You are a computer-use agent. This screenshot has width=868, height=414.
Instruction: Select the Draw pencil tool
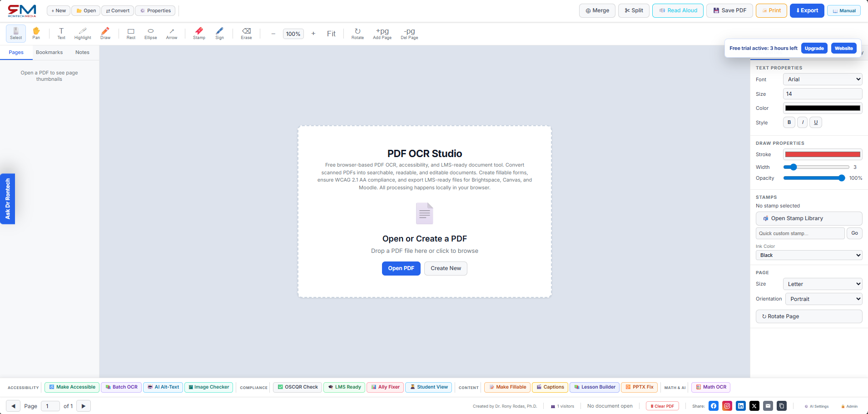click(x=105, y=34)
